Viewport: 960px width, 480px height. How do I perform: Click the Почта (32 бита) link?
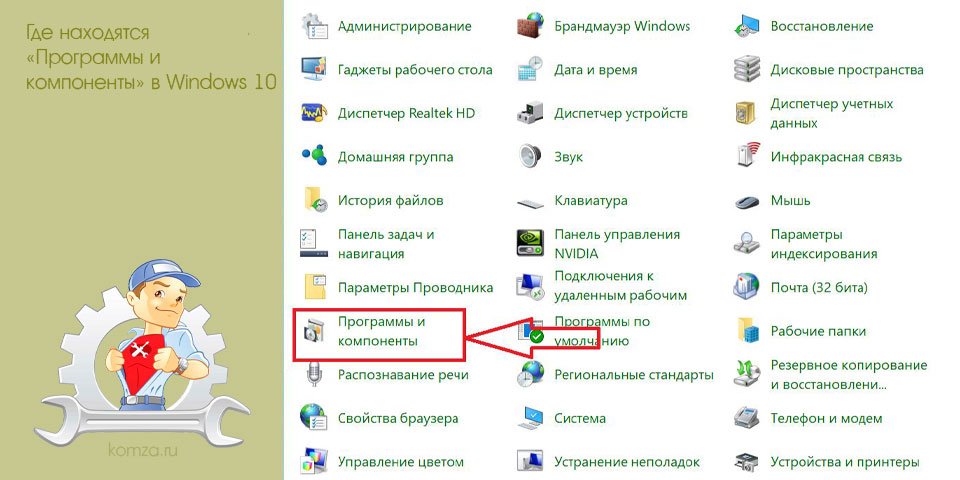(x=819, y=288)
